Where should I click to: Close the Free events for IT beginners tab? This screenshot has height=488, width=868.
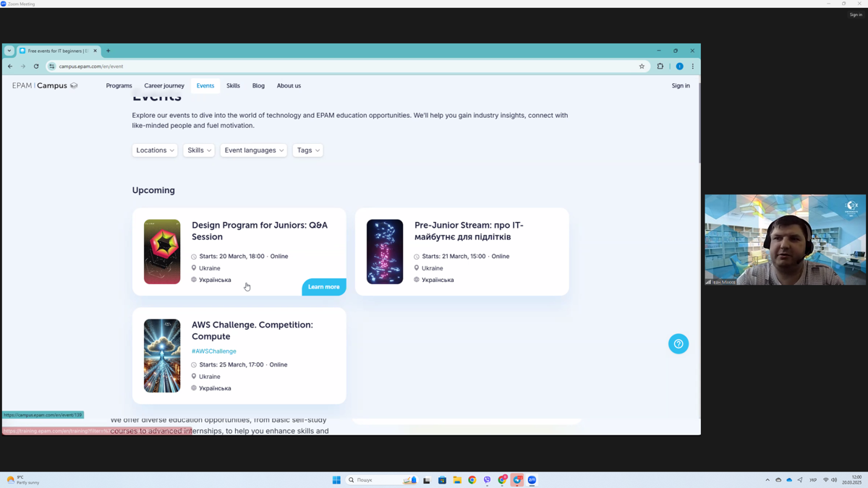coord(95,51)
